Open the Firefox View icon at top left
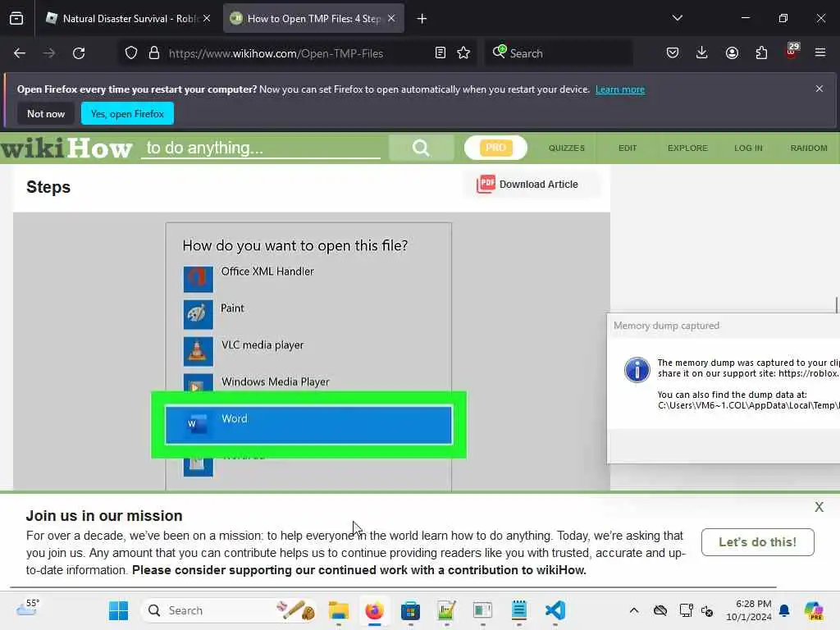Image resolution: width=840 pixels, height=630 pixels. pos(16,18)
